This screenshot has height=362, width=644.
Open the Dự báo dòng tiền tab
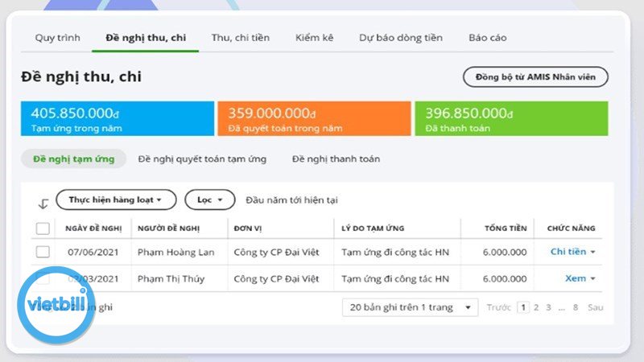[x=400, y=38]
